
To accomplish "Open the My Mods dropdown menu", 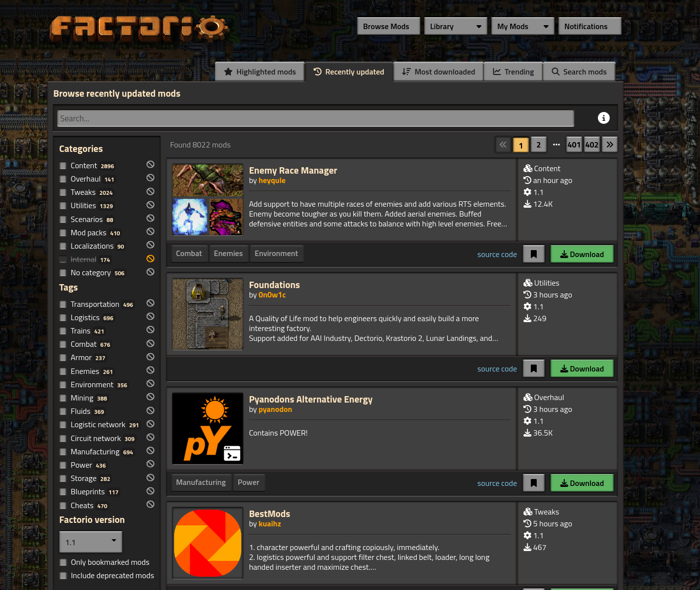I will 523,26.
